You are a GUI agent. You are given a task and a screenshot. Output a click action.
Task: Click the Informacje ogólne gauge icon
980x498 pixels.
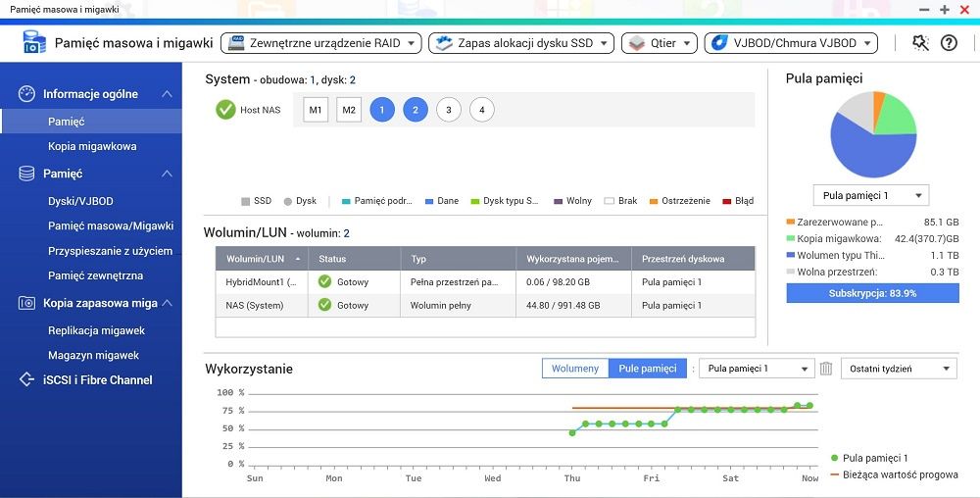pyautogui.click(x=26, y=94)
